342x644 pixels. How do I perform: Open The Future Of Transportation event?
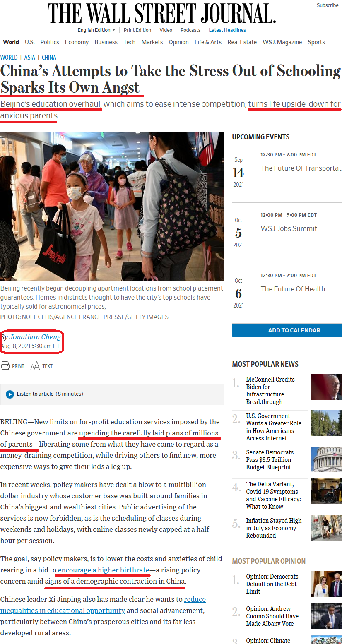click(x=301, y=168)
